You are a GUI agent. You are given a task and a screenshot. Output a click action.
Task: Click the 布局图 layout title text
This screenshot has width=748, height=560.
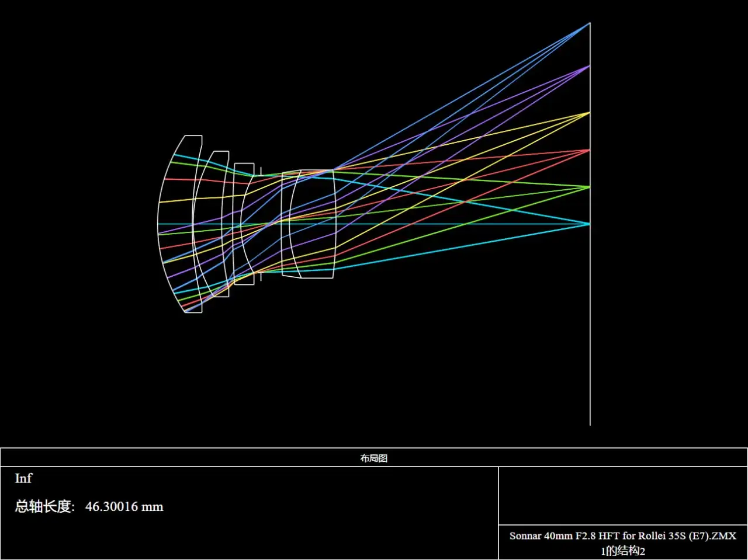[373, 458]
